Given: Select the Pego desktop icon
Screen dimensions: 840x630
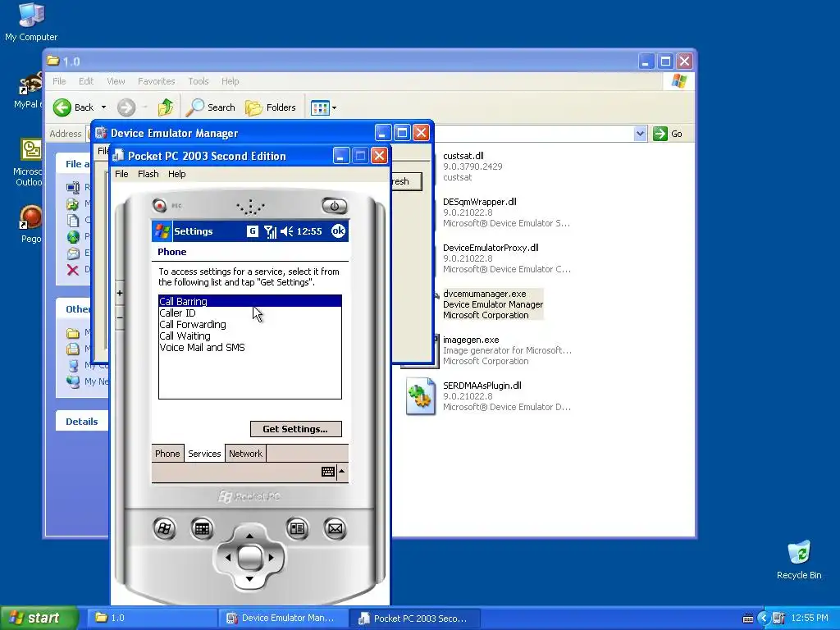Looking at the screenshot, I should (30, 224).
